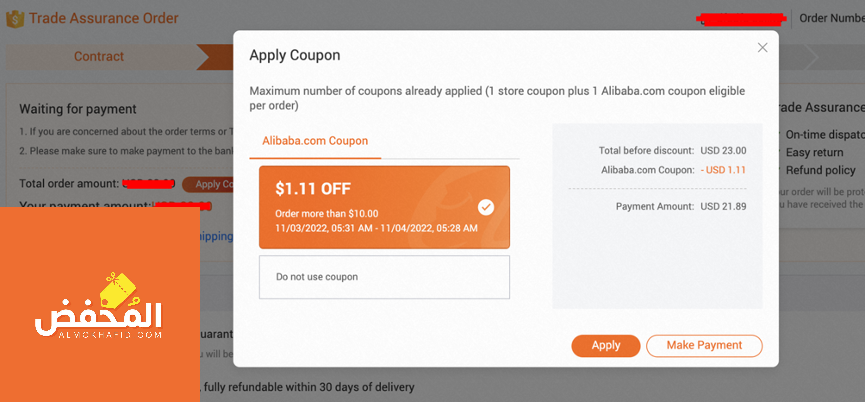Image resolution: width=866 pixels, height=402 pixels.
Task: Click the Almokhafid logo banner
Action: 99,305
